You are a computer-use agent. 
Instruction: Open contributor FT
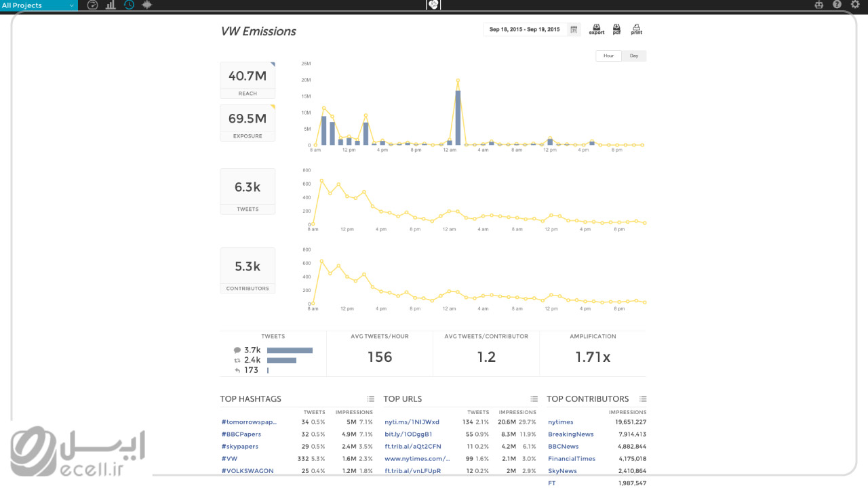pos(552,483)
